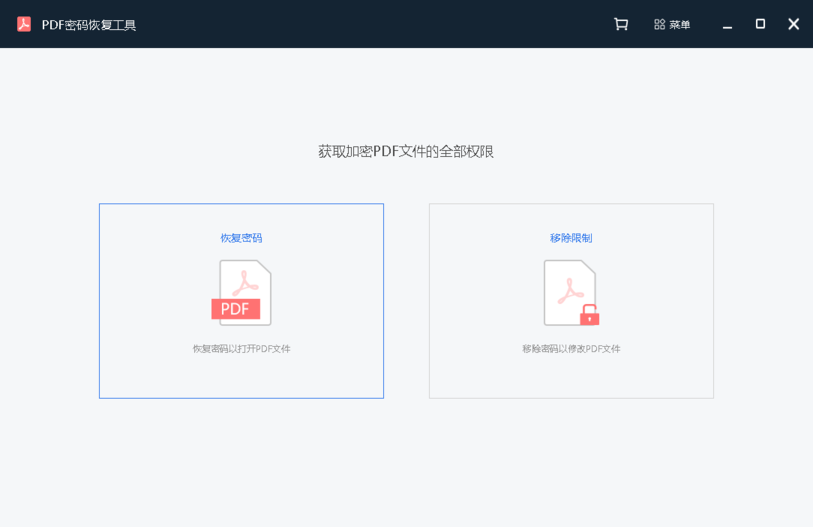Click the 恢复密码以打开PDF文件 description
The width and height of the screenshot is (813, 527).
pos(241,349)
